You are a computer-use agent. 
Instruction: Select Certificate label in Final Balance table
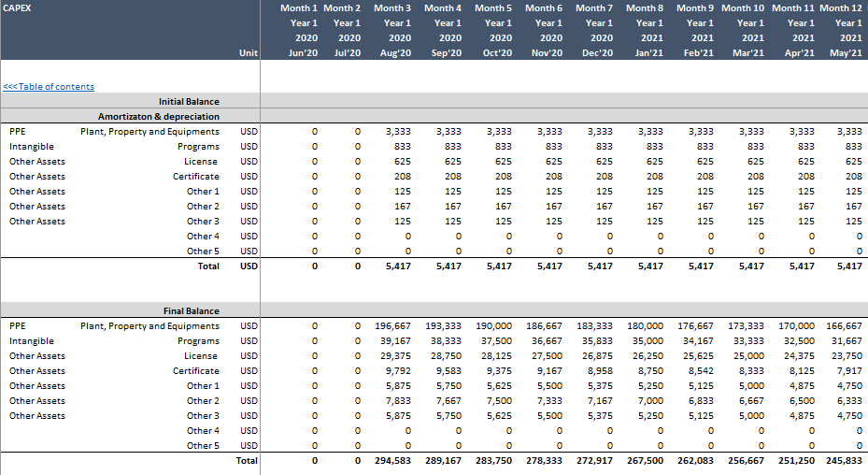click(x=196, y=371)
